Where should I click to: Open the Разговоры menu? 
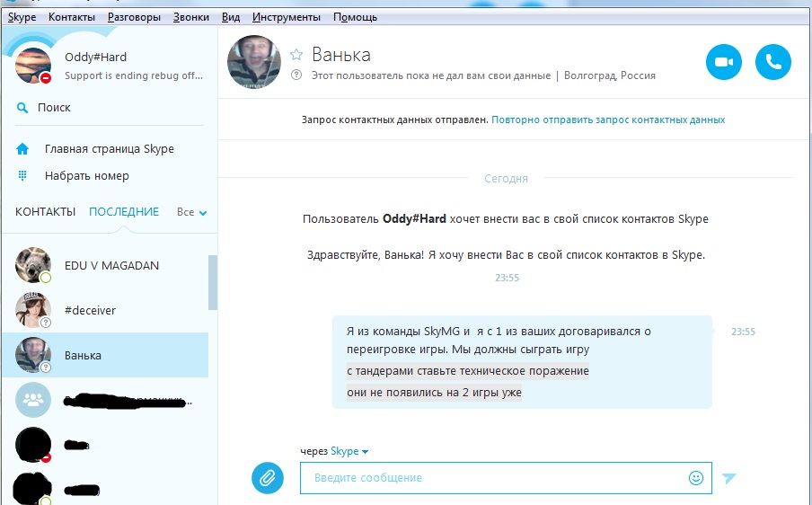[134, 17]
